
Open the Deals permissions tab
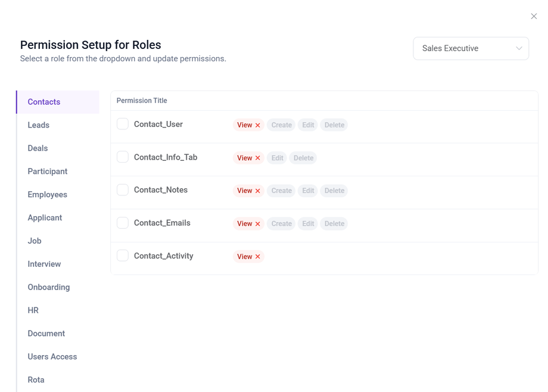pyautogui.click(x=38, y=148)
